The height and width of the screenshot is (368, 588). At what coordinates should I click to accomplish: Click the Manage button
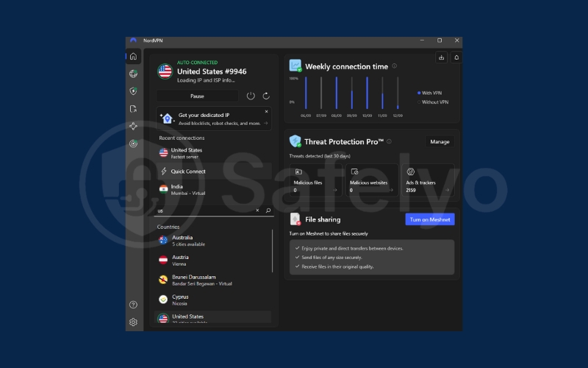(x=440, y=141)
